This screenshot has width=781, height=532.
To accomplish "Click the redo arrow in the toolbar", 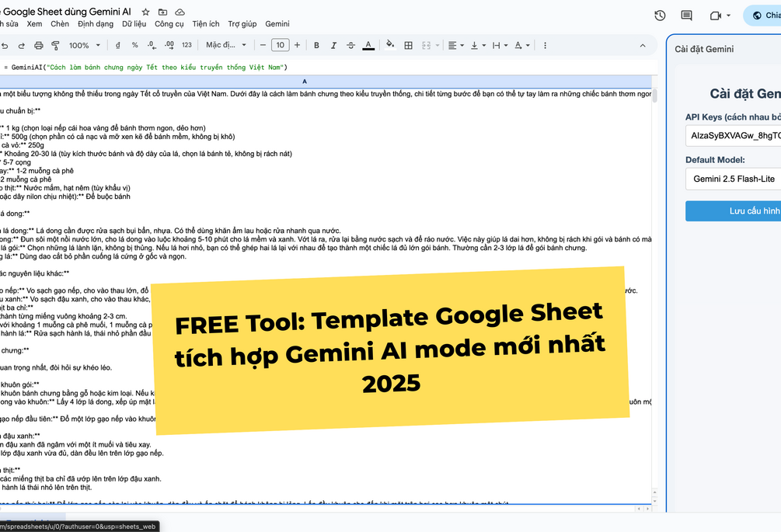I will click(x=22, y=45).
